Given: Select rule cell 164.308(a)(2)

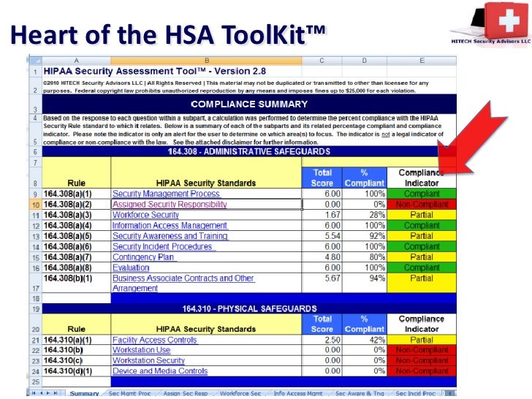Looking at the screenshot, I should [x=76, y=205].
